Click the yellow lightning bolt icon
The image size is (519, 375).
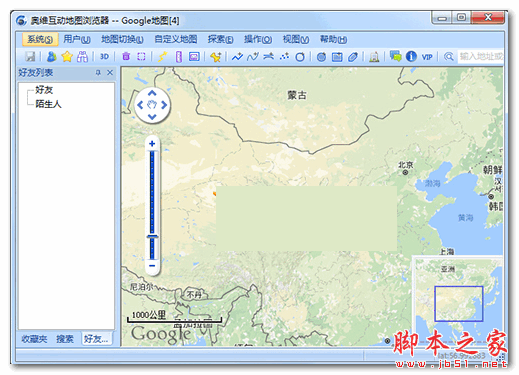coord(162,57)
